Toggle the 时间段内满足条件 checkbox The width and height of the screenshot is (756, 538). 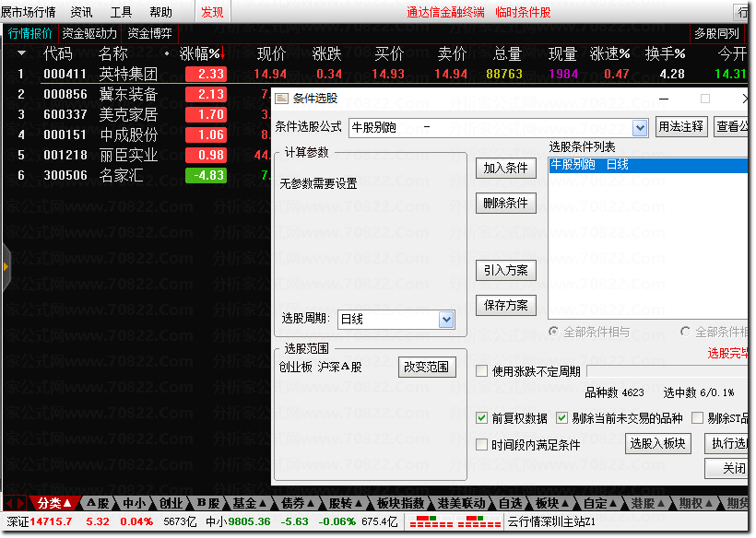tap(481, 444)
